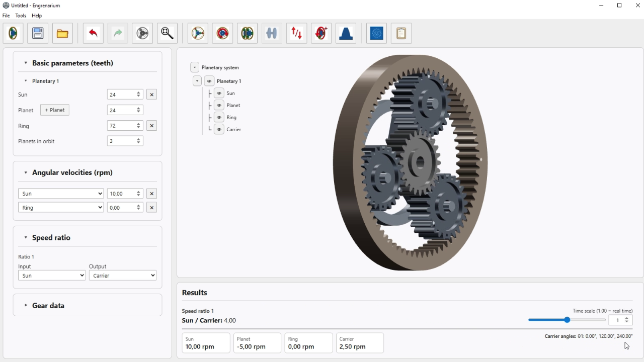Collapse the Planetary system tree root
The image size is (644, 362).
195,67
